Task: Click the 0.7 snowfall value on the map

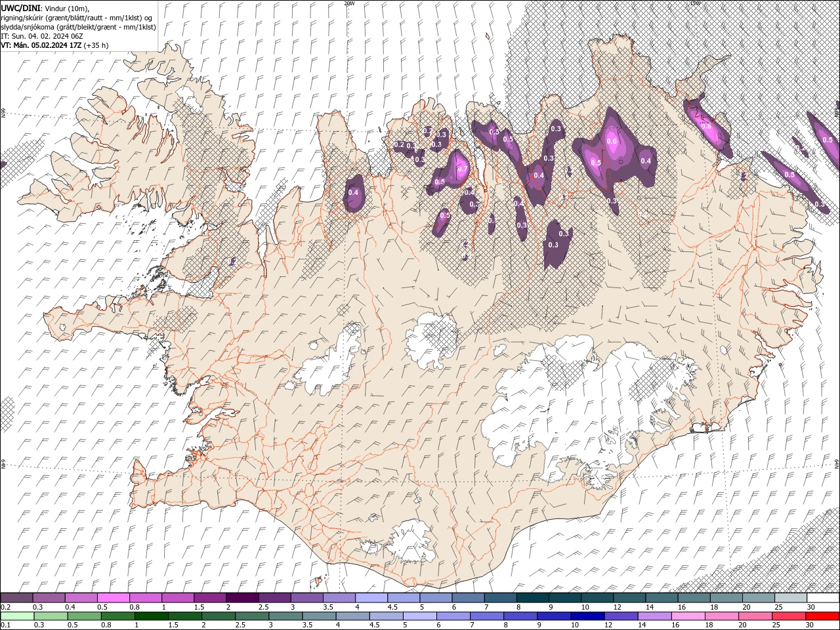Action: (463, 169)
